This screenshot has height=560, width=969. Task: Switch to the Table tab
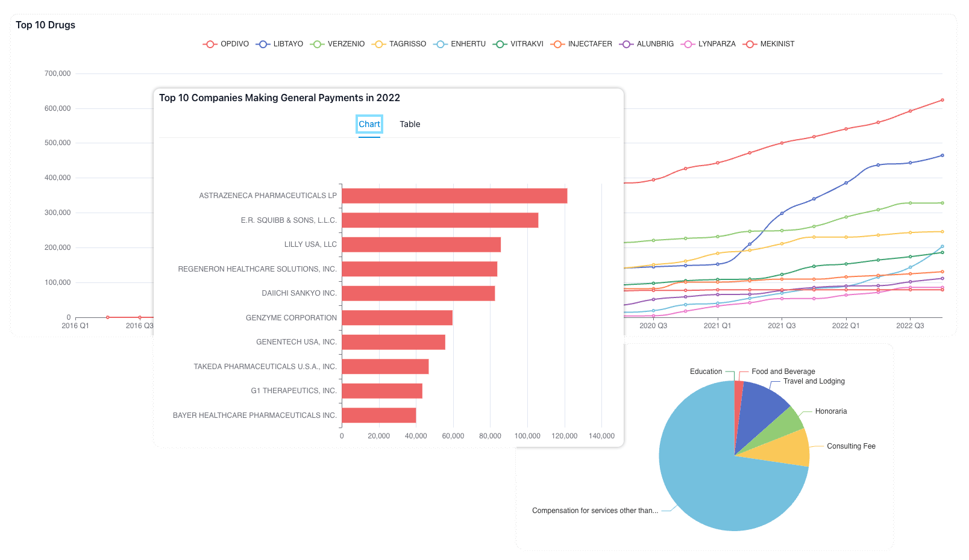click(410, 124)
